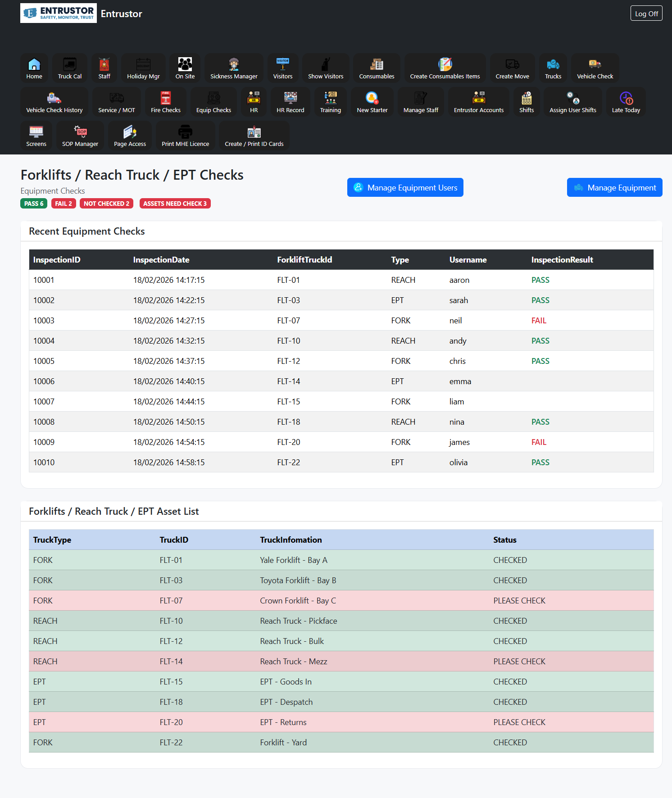Click the Entrustor brand title link
672x798 pixels.
pos(121,14)
